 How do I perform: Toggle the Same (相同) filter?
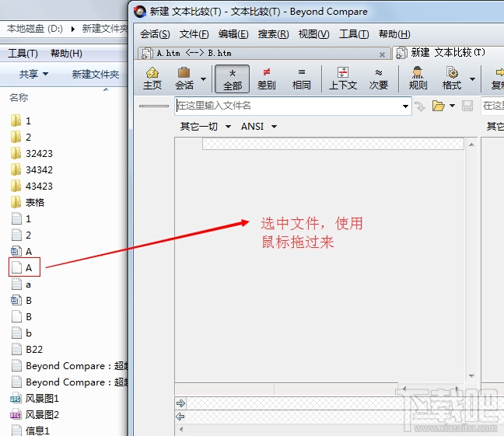point(301,78)
